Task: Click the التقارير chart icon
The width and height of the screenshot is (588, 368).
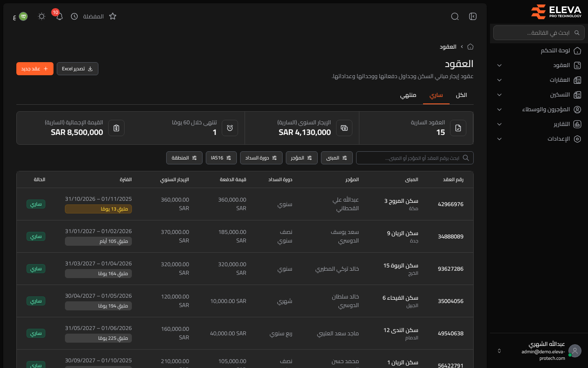Action: pyautogui.click(x=577, y=124)
